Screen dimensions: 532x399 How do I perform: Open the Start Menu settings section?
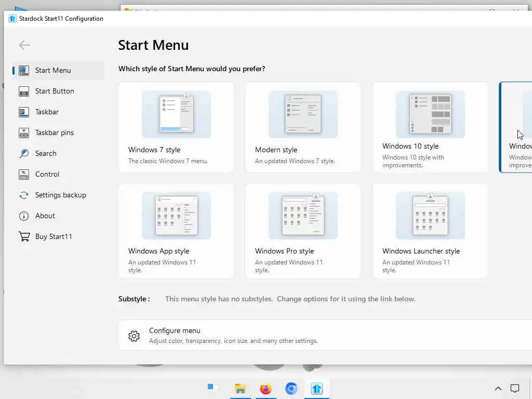(58, 70)
